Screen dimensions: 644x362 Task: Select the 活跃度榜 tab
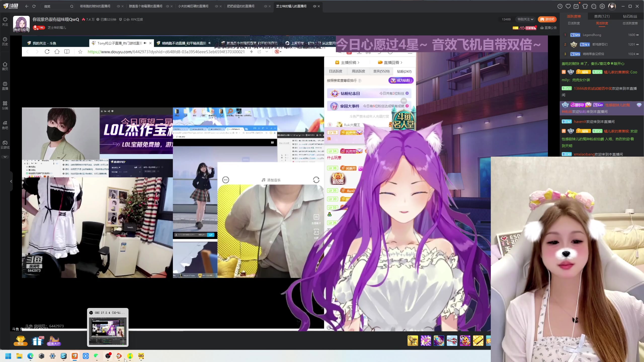[x=574, y=16]
